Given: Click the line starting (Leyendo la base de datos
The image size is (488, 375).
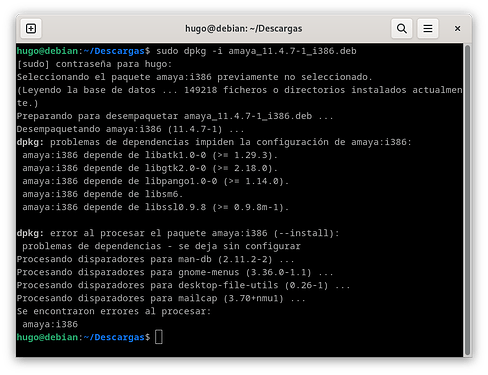Looking at the screenshot, I should tap(239, 96).
